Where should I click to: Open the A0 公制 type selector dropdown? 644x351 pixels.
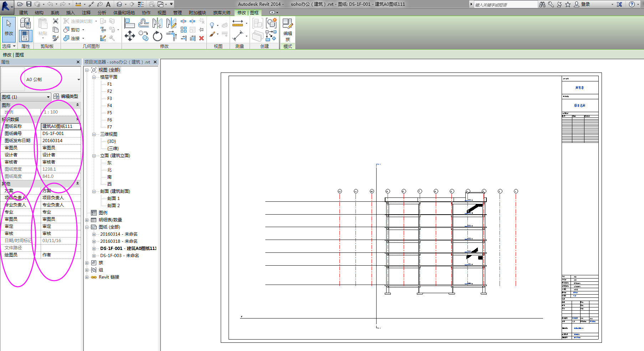click(x=79, y=80)
